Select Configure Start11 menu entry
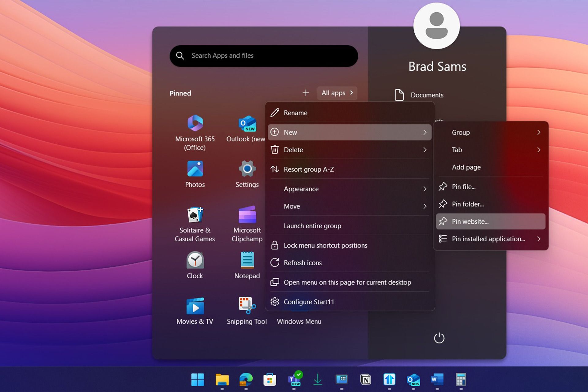Viewport: 588px width, 392px height. click(x=308, y=302)
